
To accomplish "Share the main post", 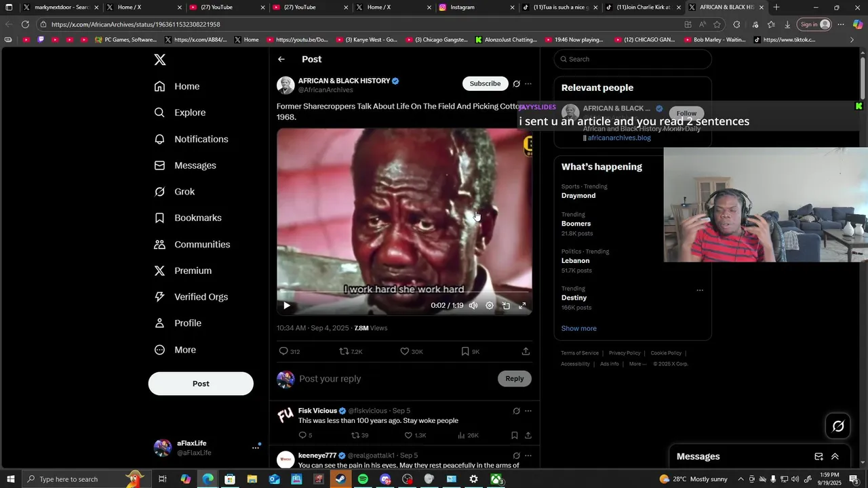I will tap(526, 351).
